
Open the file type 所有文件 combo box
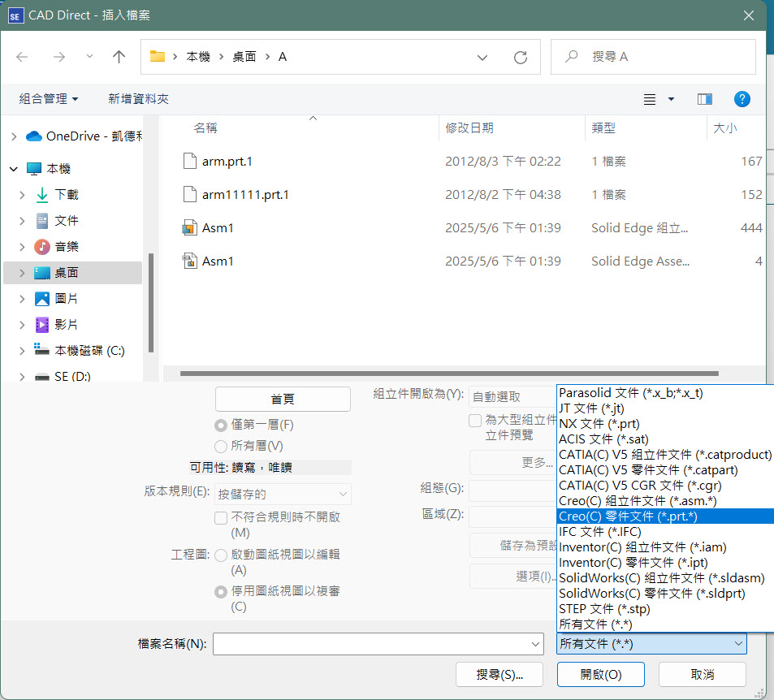pyautogui.click(x=651, y=644)
